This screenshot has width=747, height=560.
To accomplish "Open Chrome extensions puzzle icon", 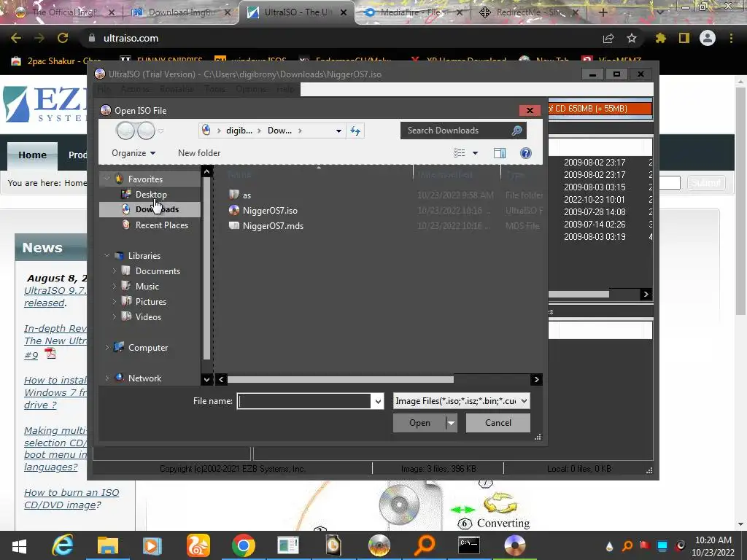I will pyautogui.click(x=661, y=38).
